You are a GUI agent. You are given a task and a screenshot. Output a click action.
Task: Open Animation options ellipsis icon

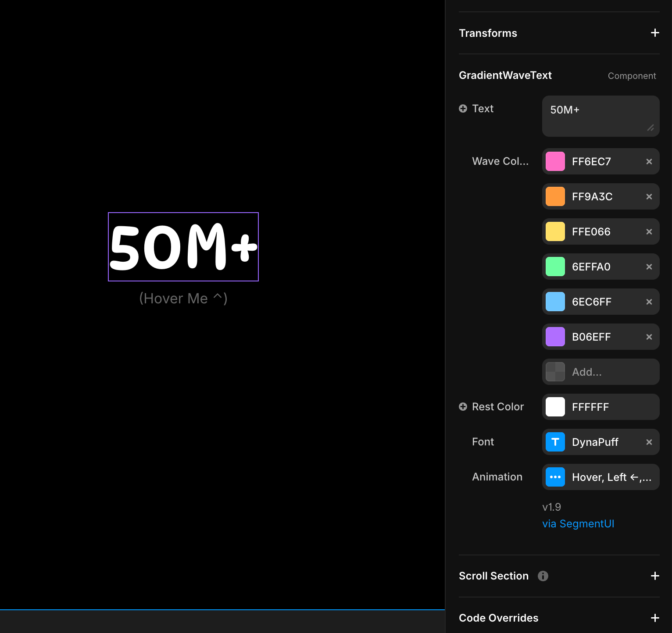coord(555,477)
